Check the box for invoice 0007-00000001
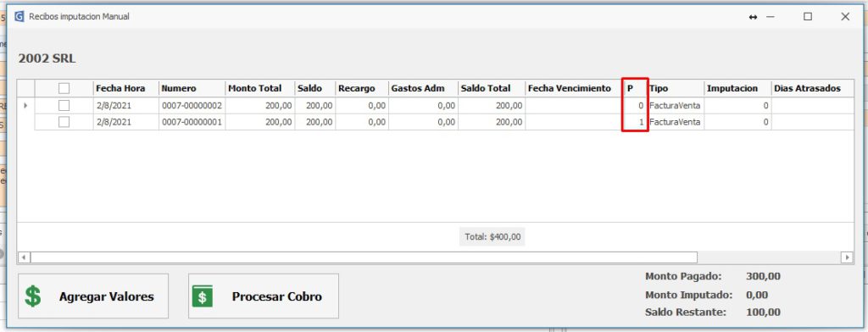868x332 pixels. click(64, 122)
